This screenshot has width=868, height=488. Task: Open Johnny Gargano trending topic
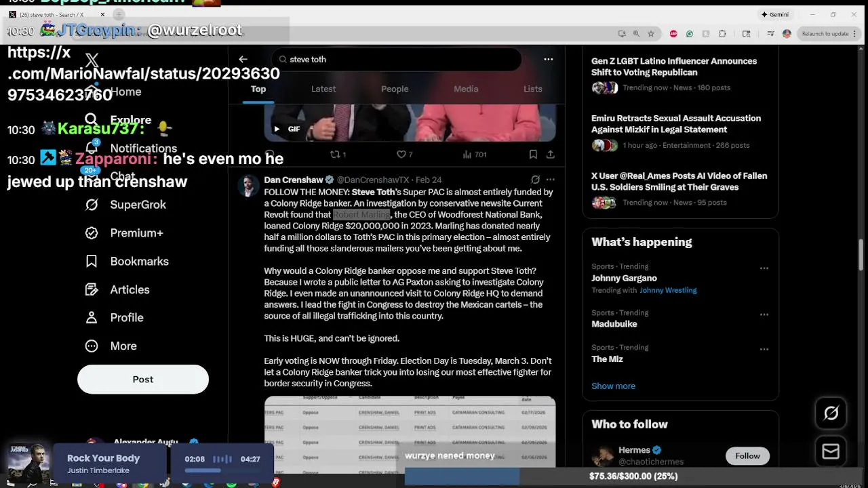click(624, 278)
